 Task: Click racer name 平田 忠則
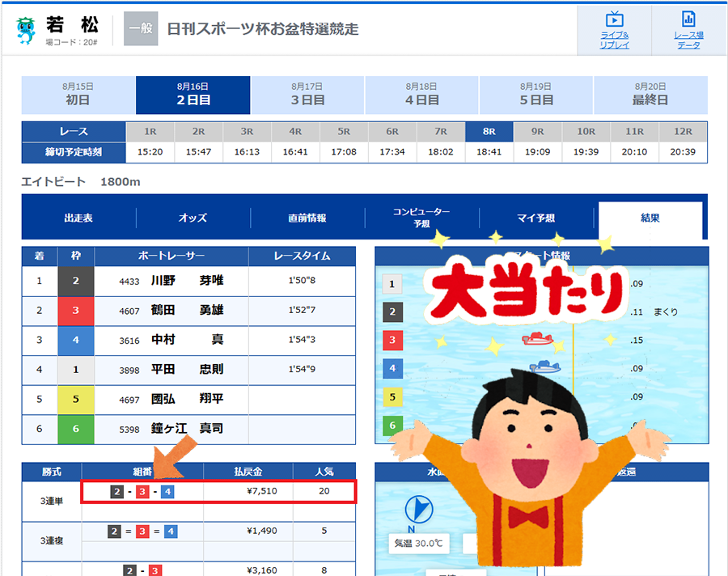187,369
